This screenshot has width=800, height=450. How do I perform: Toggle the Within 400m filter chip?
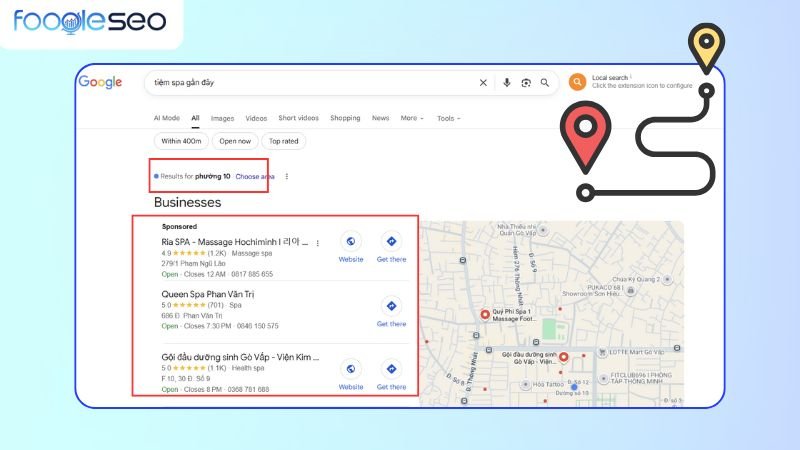[x=177, y=141]
